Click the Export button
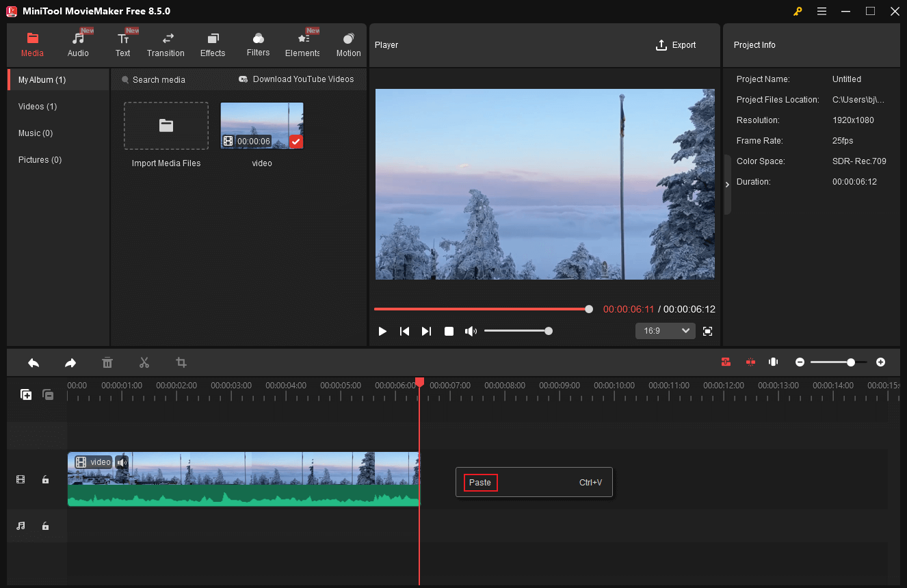Viewport: 907px width, 588px height. coord(676,44)
